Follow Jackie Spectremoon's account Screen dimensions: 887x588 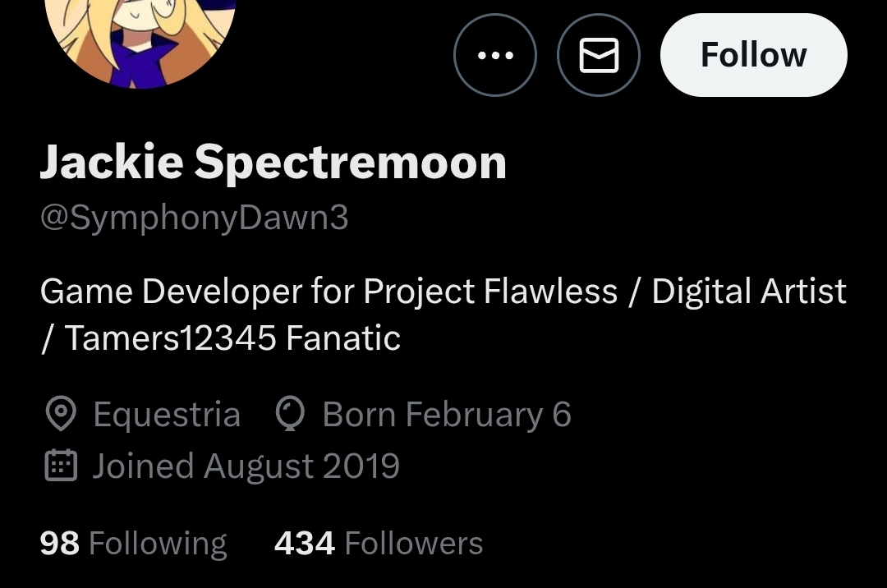pos(753,55)
